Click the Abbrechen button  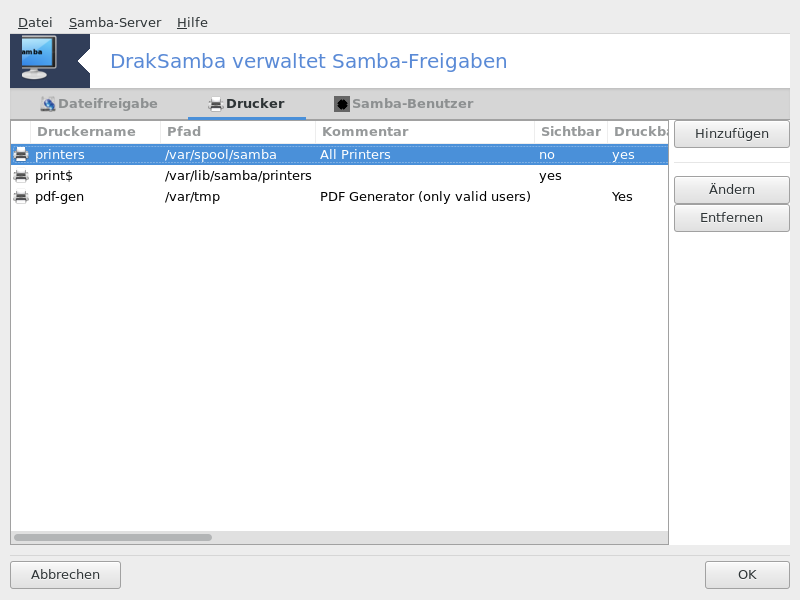click(x=65, y=574)
